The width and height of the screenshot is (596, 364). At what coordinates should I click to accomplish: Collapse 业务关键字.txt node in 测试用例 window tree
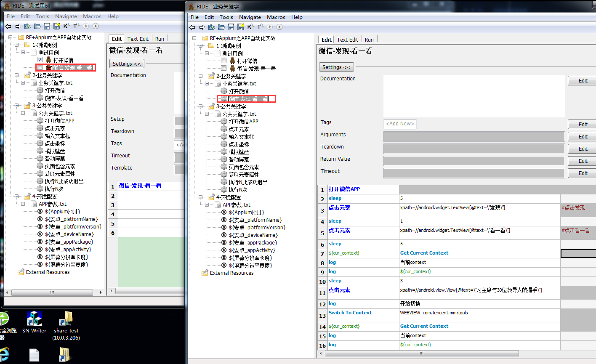pos(23,83)
